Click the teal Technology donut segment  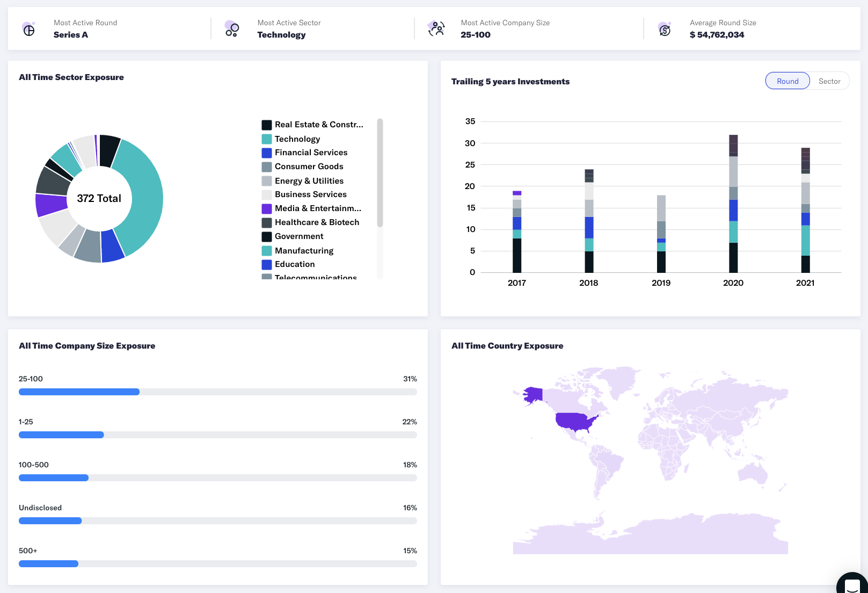point(147,199)
